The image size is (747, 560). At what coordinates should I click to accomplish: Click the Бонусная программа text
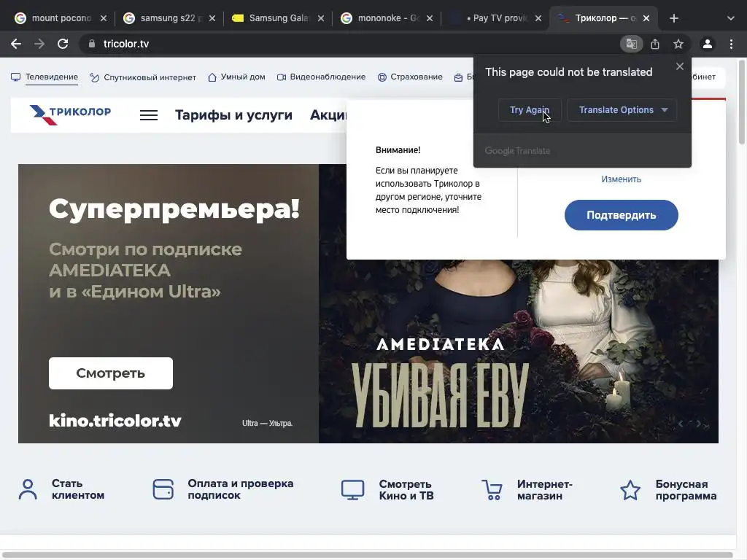686,490
